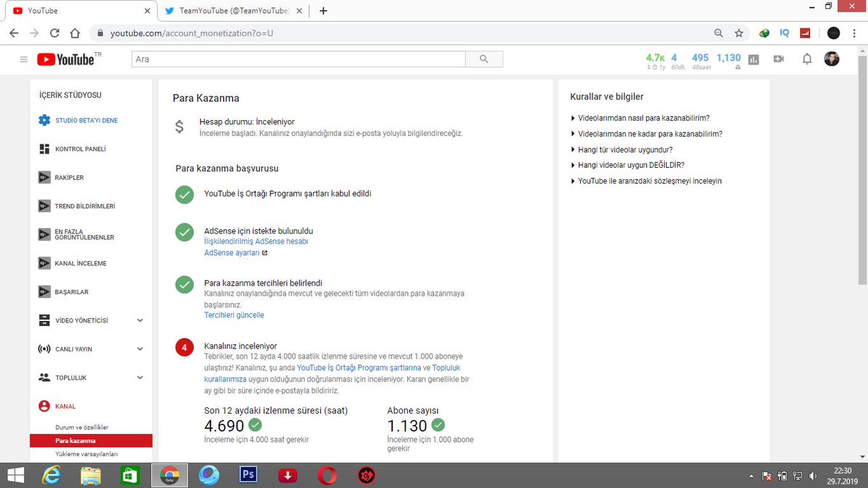Screen dimensions: 868x488
Task: Go to the browser home page
Action: 75,33
